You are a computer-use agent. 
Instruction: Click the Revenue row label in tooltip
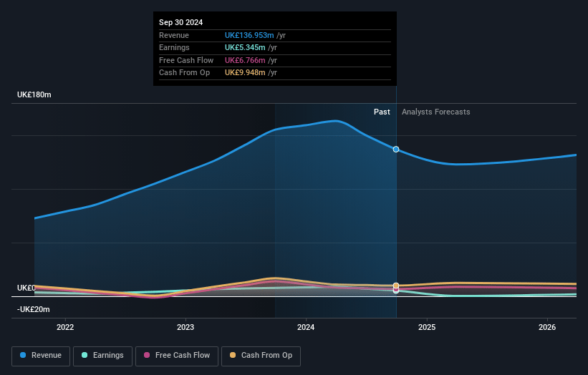coord(174,35)
